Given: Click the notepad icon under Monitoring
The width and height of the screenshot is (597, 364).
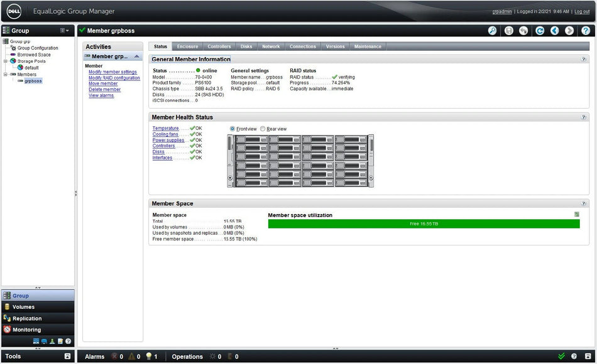Looking at the screenshot, I should 60,341.
